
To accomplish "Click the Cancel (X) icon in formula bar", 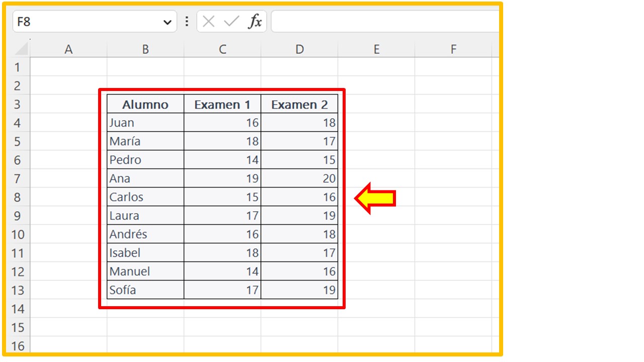I will tap(208, 21).
